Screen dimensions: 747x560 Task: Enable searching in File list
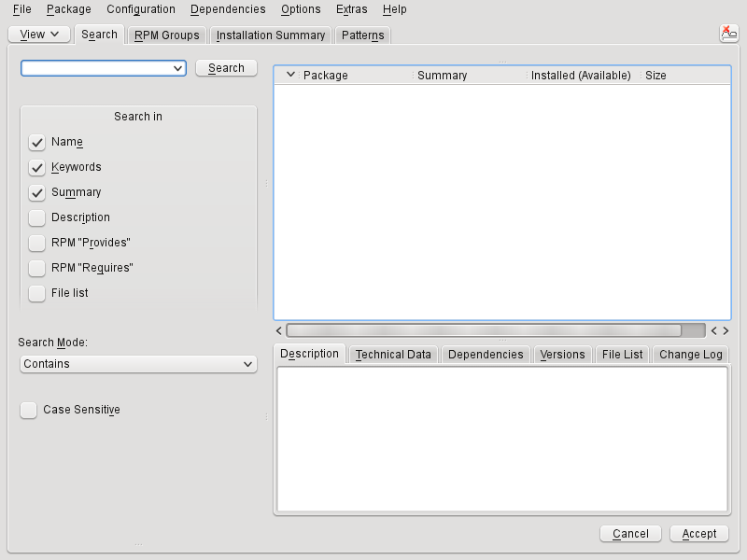point(37,293)
